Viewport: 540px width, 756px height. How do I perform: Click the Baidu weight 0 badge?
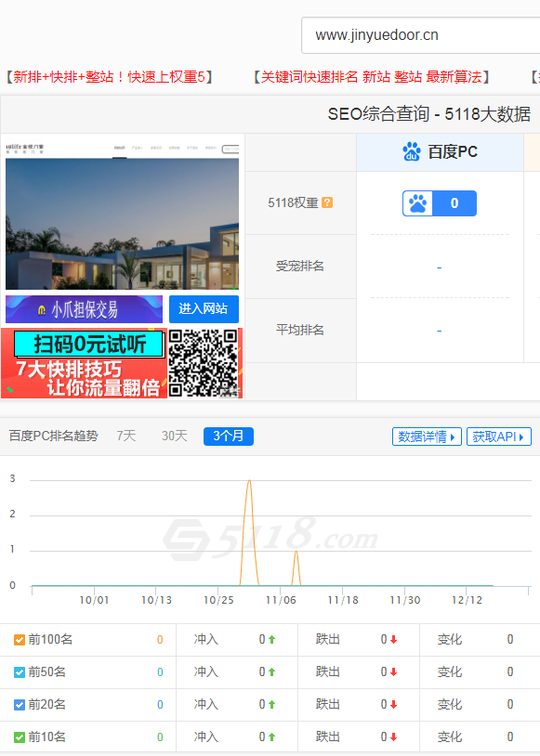click(440, 203)
